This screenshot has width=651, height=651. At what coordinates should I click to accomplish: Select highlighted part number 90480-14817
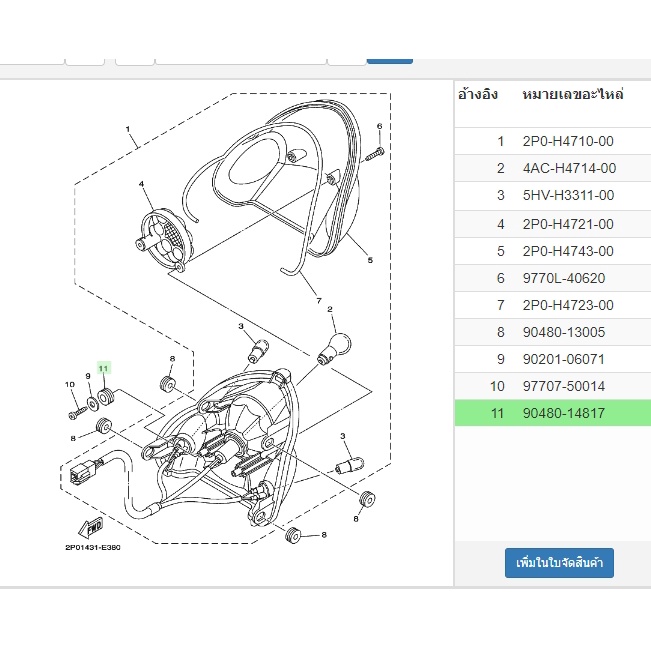tap(564, 414)
